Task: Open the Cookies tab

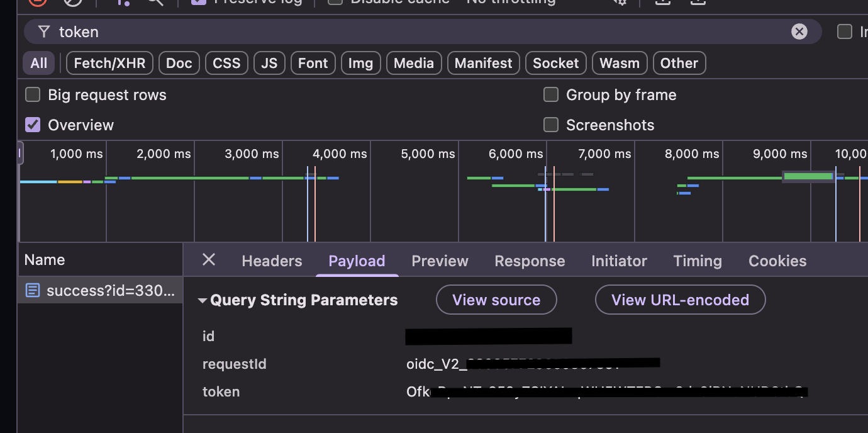Action: 777,261
